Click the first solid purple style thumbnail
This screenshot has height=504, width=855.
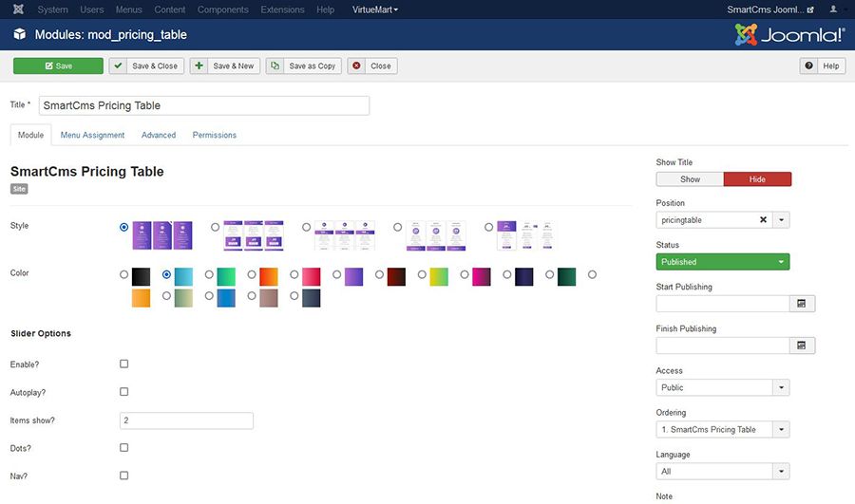click(162, 234)
